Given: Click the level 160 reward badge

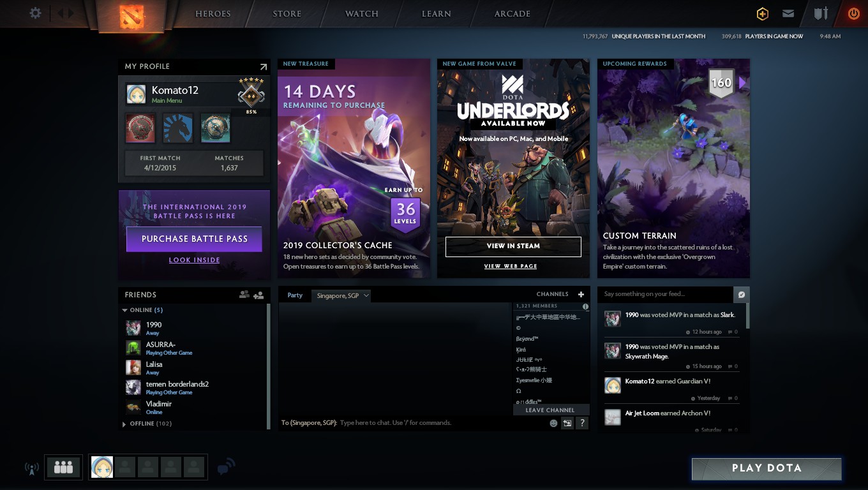Looking at the screenshot, I should pyautogui.click(x=721, y=84).
